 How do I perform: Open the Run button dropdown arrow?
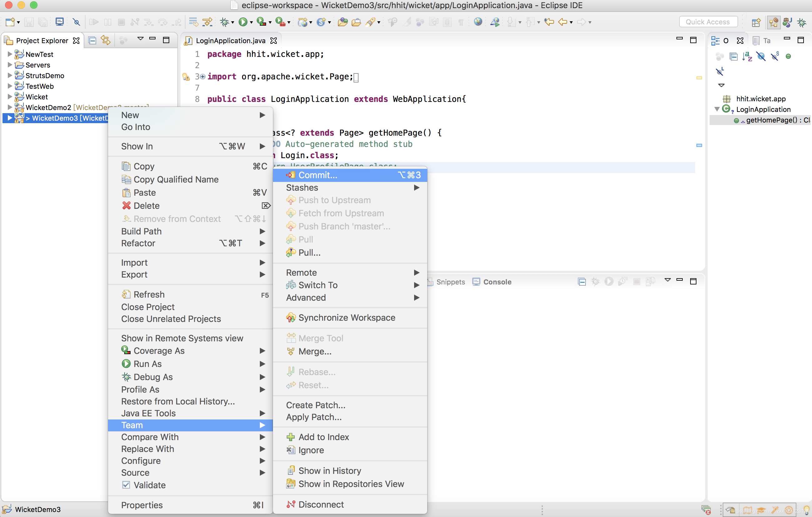coord(251,23)
